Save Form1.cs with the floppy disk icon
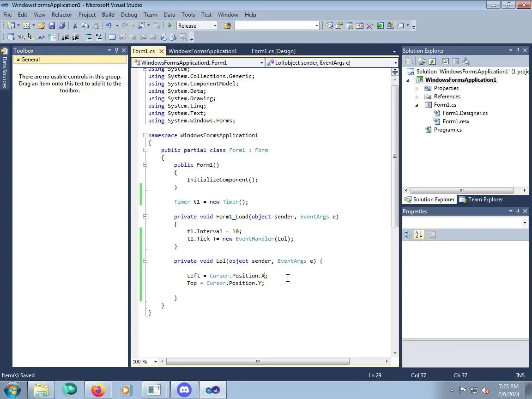This screenshot has height=399, width=532. [x=52, y=26]
